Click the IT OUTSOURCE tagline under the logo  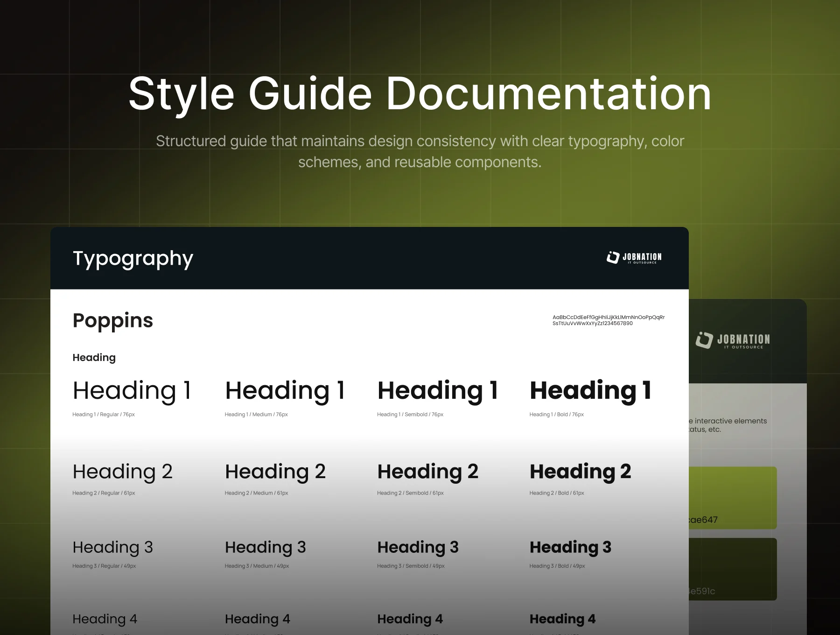coord(642,261)
